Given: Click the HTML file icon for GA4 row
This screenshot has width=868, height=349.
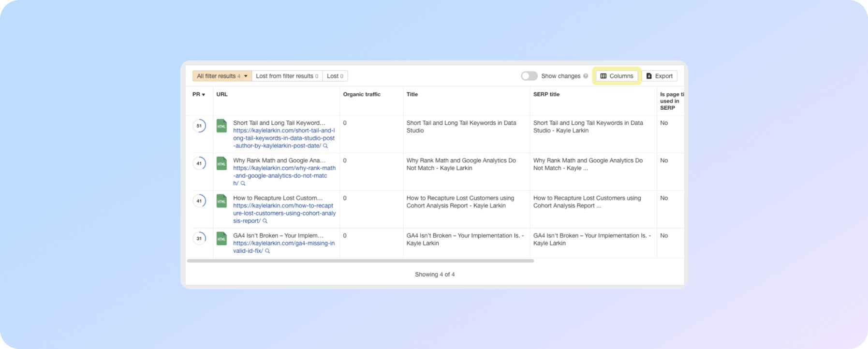Looking at the screenshot, I should [x=221, y=238].
